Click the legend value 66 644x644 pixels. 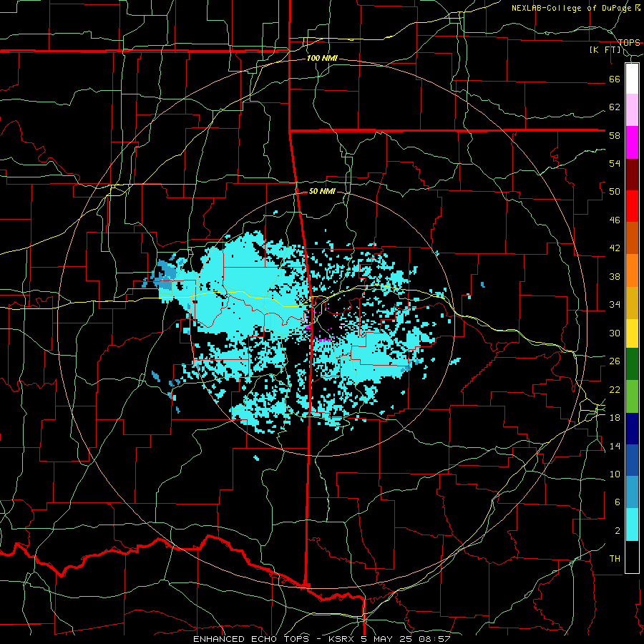(615, 79)
